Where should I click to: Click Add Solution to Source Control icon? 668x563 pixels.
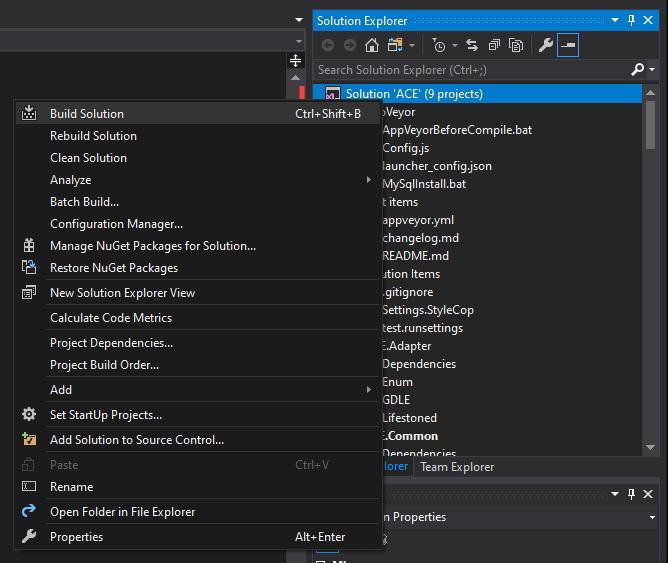pyautogui.click(x=29, y=439)
